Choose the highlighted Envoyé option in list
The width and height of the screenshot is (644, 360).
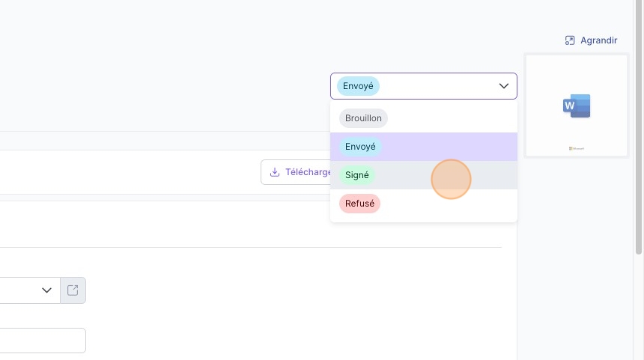[423, 147]
